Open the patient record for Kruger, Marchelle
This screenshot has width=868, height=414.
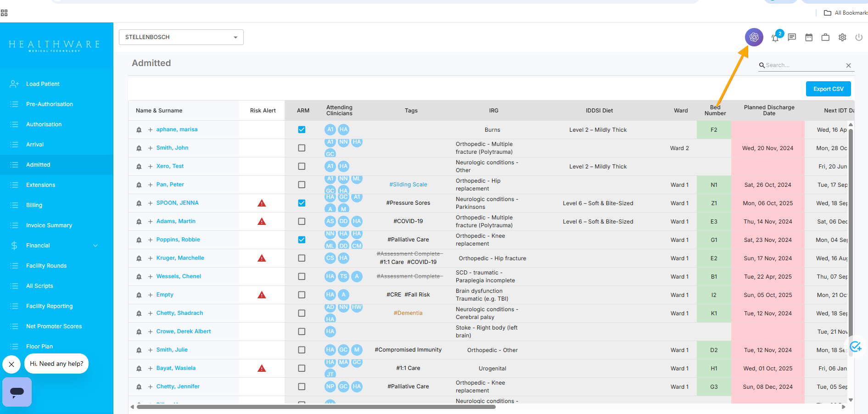tap(180, 258)
